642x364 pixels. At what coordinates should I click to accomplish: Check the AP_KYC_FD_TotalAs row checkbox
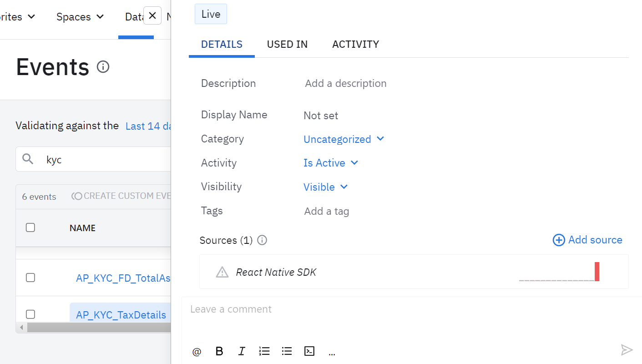click(30, 278)
